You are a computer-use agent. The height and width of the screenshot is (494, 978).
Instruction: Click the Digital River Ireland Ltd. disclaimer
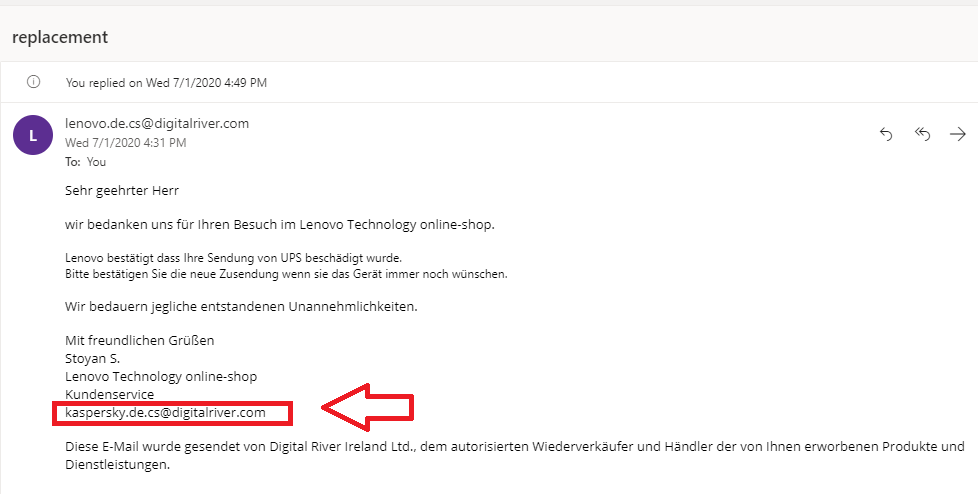[x=515, y=455]
